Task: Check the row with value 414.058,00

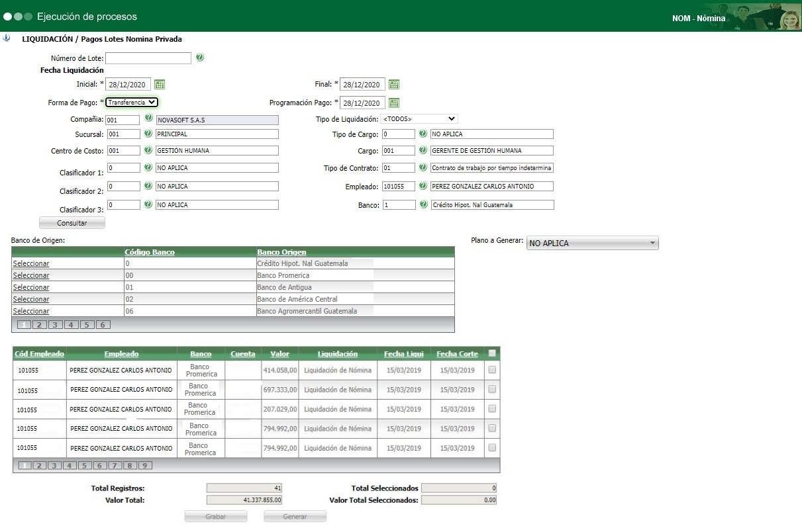Action: click(x=492, y=371)
